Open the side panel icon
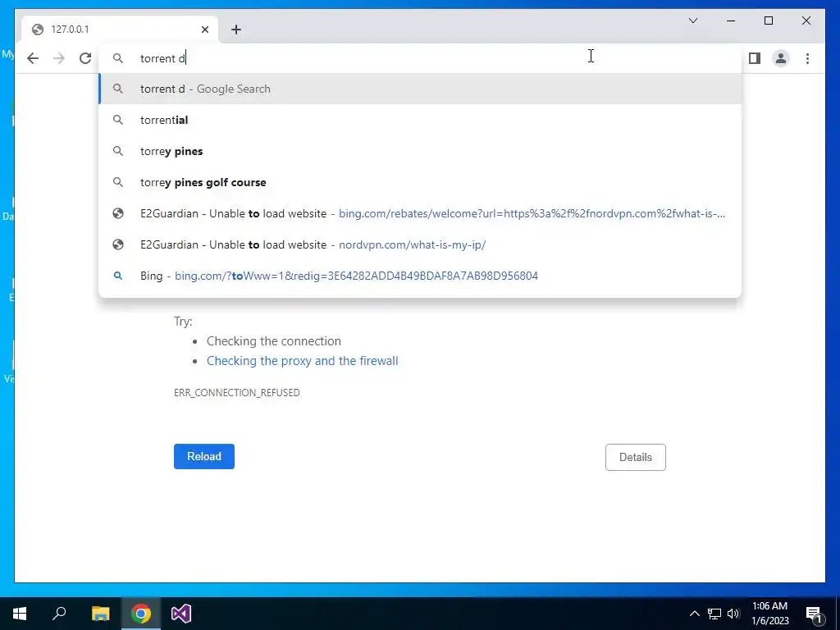This screenshot has width=840, height=630. point(755,58)
